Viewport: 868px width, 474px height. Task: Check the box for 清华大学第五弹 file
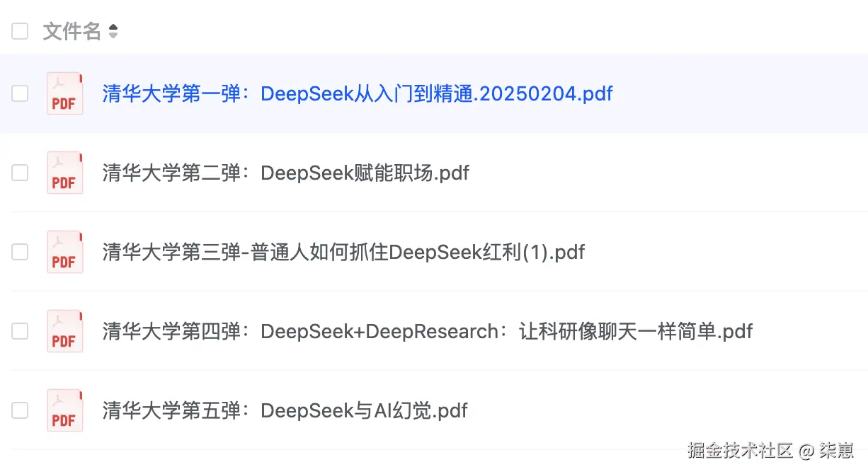click(20, 410)
